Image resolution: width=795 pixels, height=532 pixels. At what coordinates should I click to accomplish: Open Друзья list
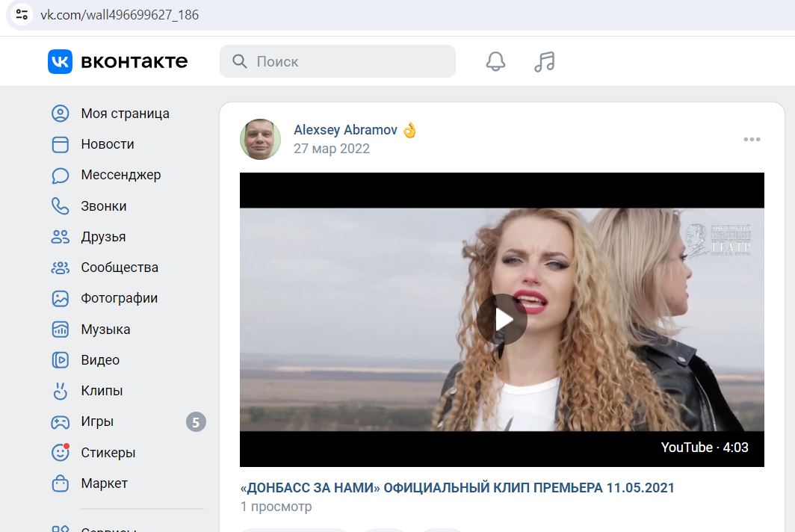pos(103,237)
